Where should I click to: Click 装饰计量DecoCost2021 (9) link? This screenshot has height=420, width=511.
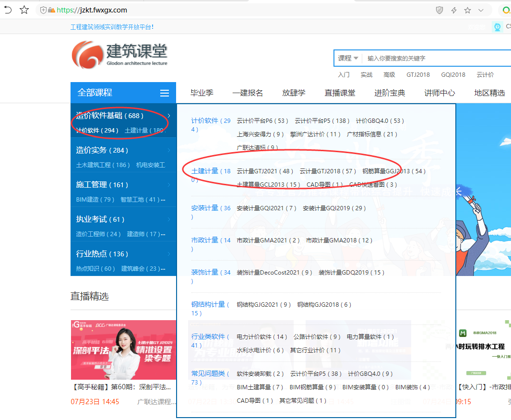(x=274, y=273)
